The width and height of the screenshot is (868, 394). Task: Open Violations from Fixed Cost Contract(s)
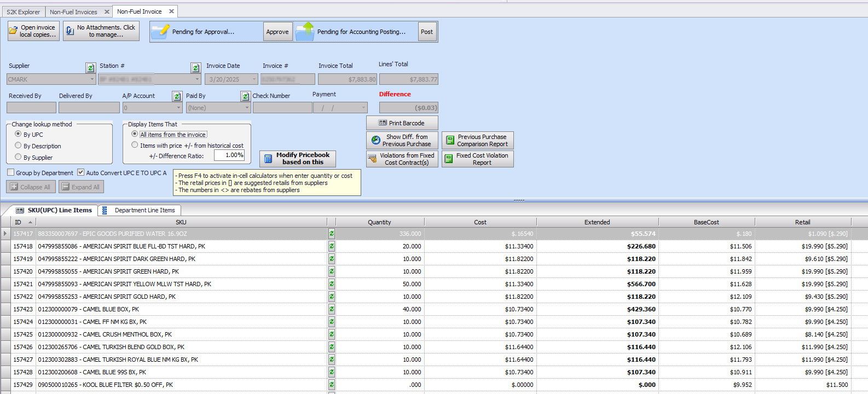402,159
